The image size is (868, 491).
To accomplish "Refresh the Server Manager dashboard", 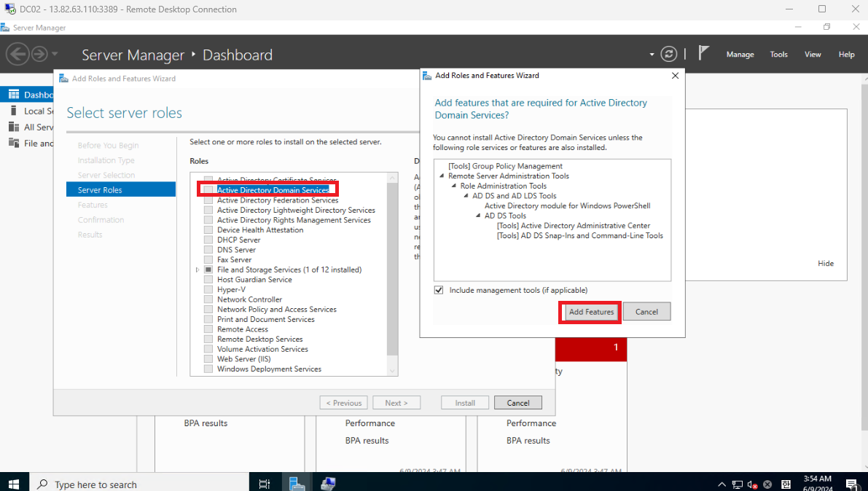I will coord(669,54).
